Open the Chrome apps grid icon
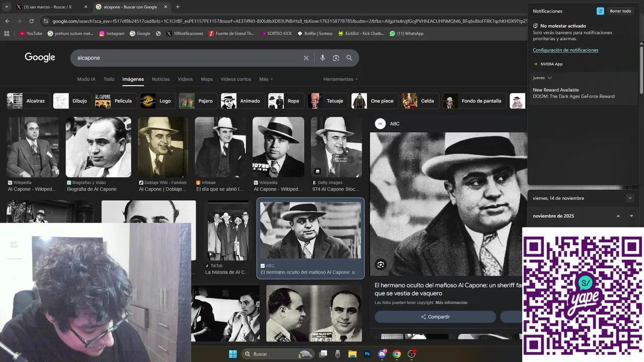Screen dimensions: 644x362 (7, 33)
